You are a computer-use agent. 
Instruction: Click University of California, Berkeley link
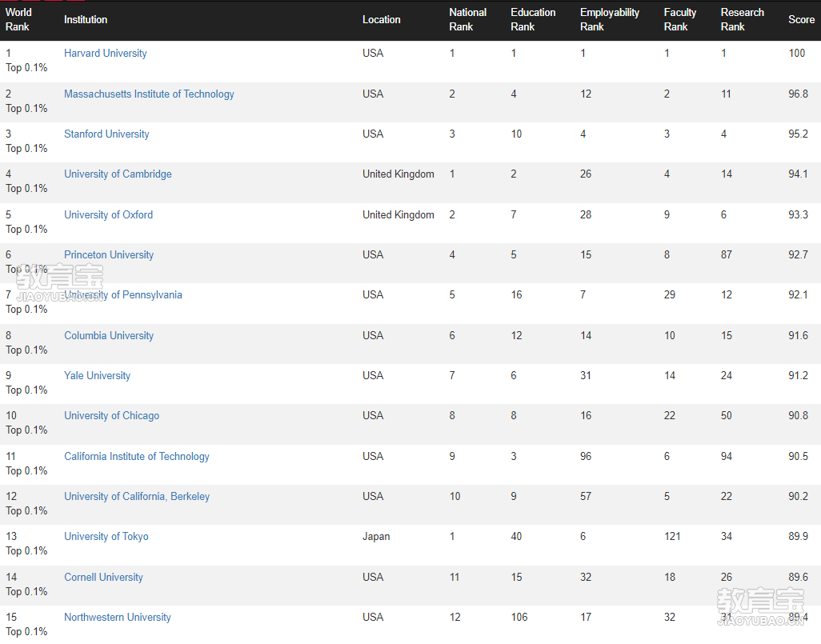137,496
